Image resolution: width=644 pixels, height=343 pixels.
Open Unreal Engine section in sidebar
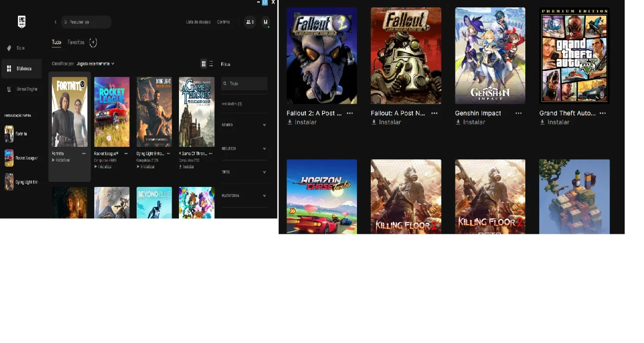21,89
